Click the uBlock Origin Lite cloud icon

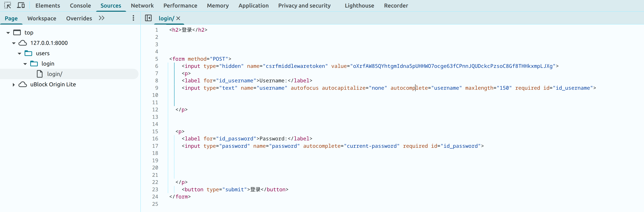click(23, 84)
